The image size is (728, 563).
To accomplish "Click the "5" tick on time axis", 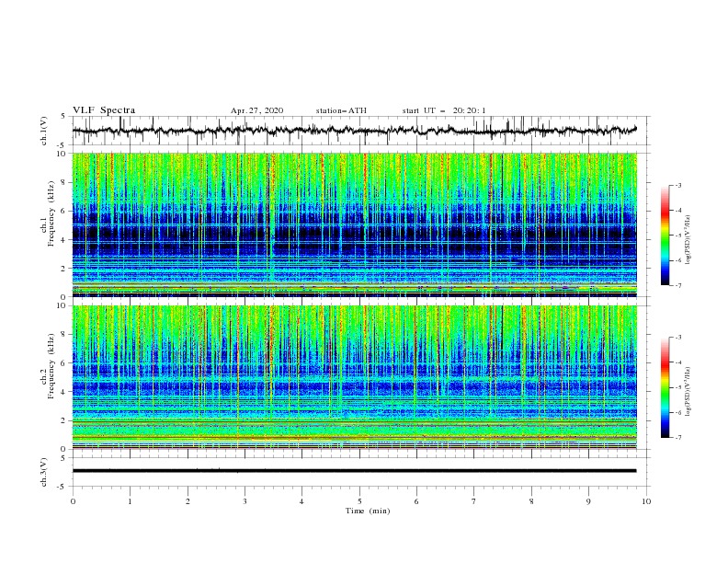I will [359, 501].
